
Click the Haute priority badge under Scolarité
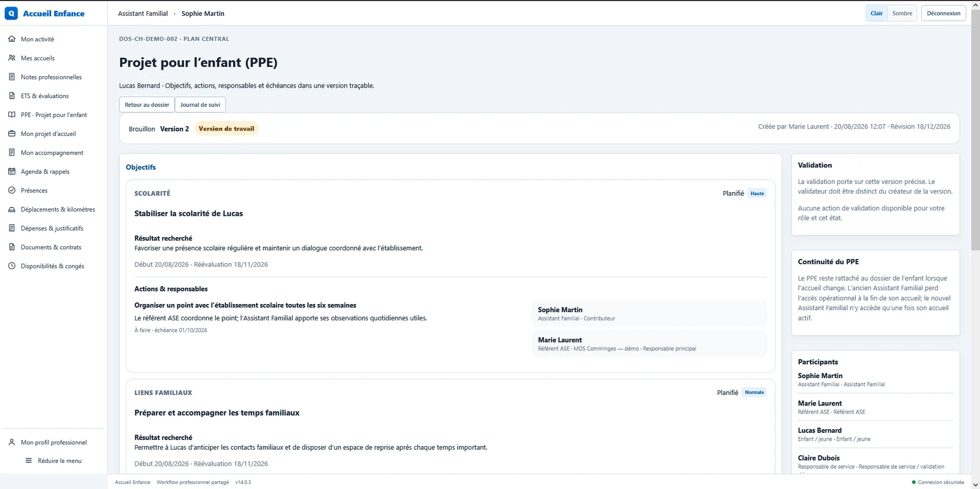tap(757, 194)
